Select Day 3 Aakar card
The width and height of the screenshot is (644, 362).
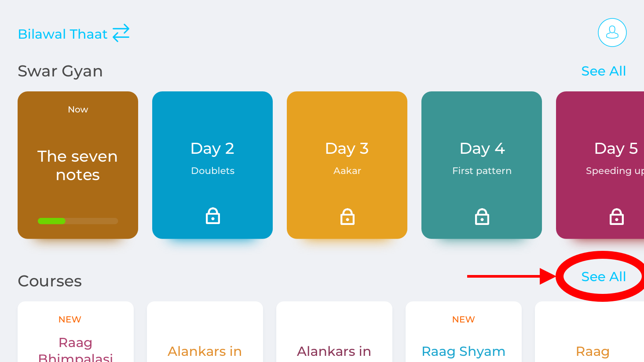pyautogui.click(x=347, y=165)
